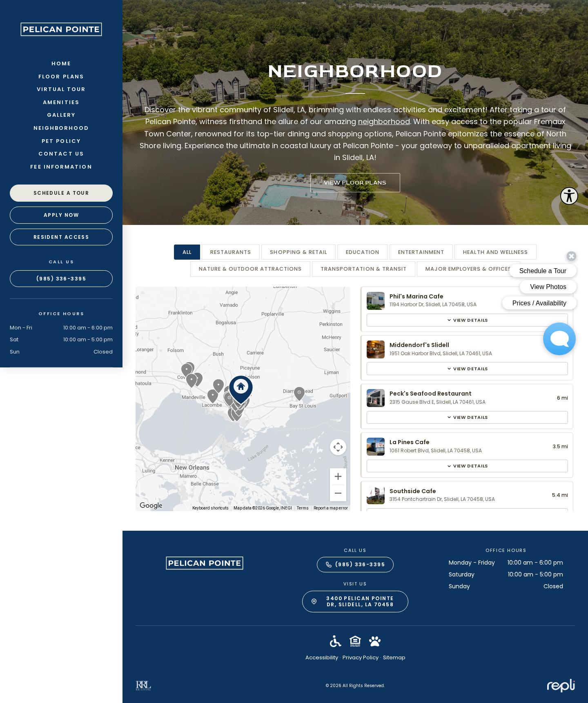The image size is (588, 703).
Task: Expand View Details for Phil's Marina Cafe
Action: 467,320
